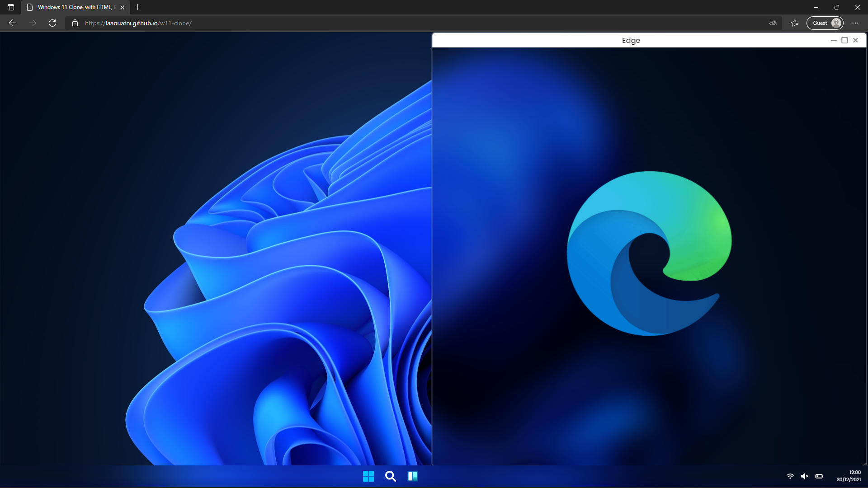Image resolution: width=868 pixels, height=488 pixels.
Task: Reload the page with refresh button
Action: [x=52, y=23]
